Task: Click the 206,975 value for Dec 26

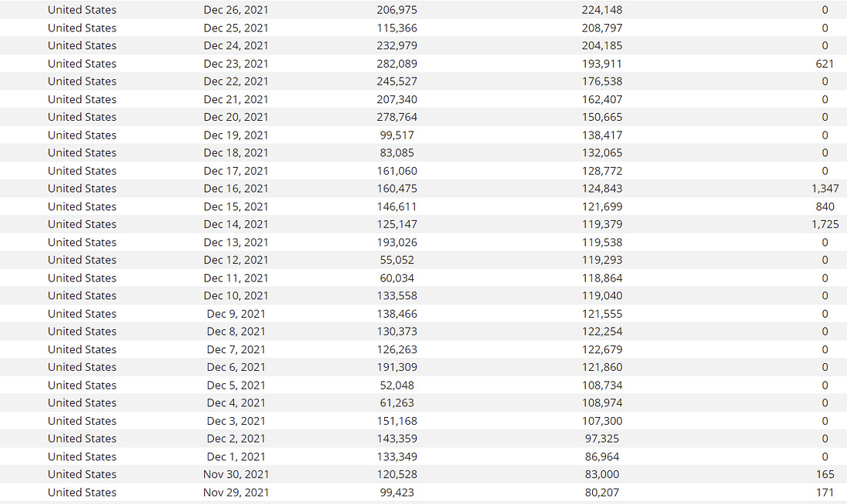Action: click(397, 10)
